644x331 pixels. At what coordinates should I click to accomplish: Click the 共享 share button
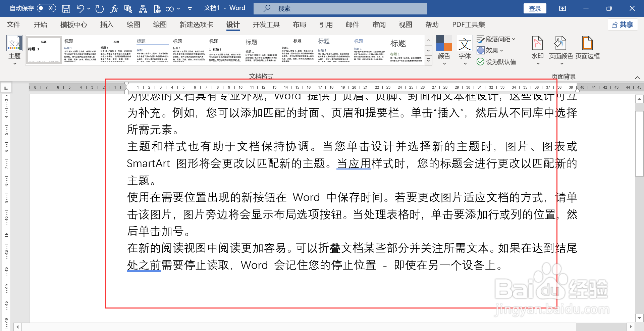[x=623, y=25]
